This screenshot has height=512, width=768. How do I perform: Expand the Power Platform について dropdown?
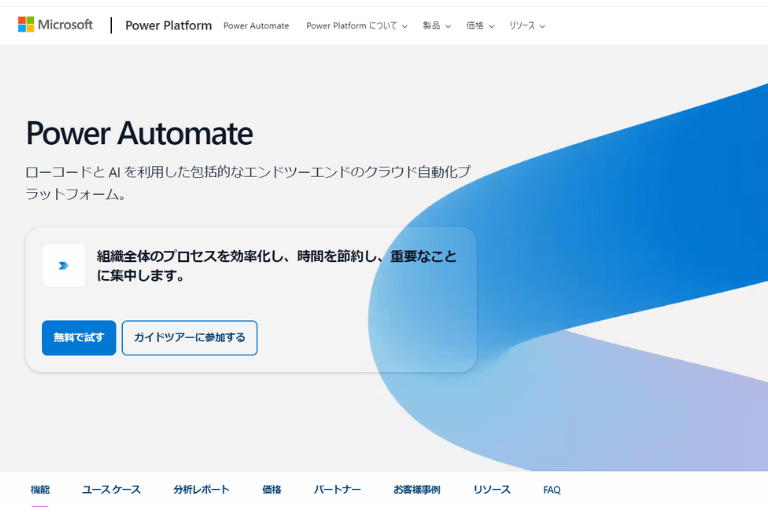tap(357, 25)
